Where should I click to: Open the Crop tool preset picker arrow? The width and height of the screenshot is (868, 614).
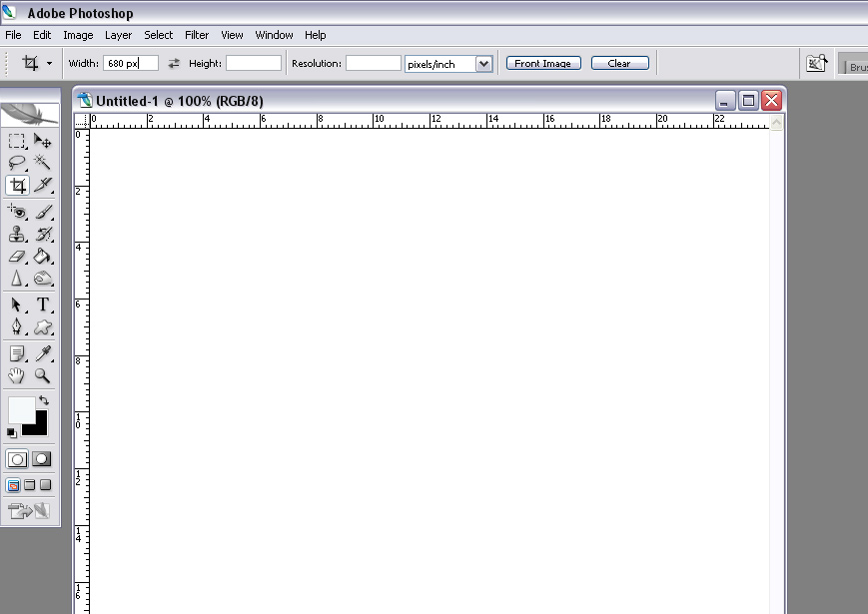tap(49, 63)
